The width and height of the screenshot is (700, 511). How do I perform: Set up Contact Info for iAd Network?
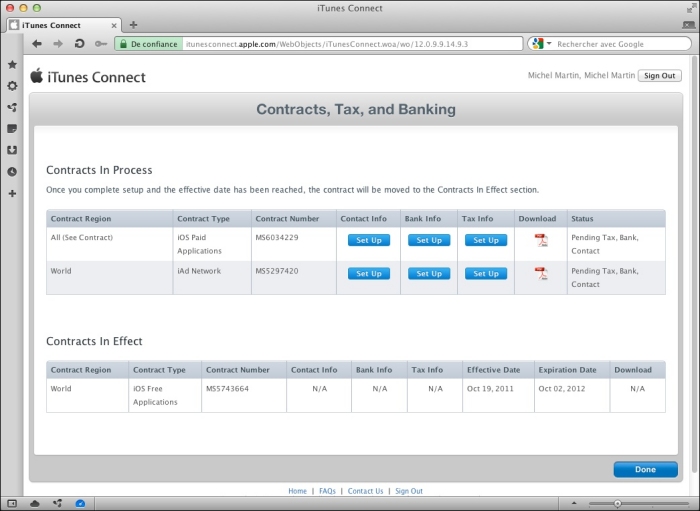[x=369, y=274]
